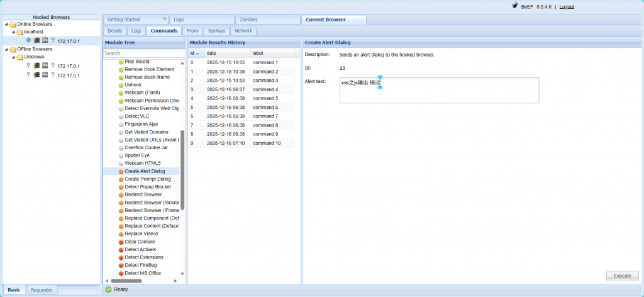Collapse the Unknown folder node
Viewport: 644px width, 297px height.
tap(13, 57)
